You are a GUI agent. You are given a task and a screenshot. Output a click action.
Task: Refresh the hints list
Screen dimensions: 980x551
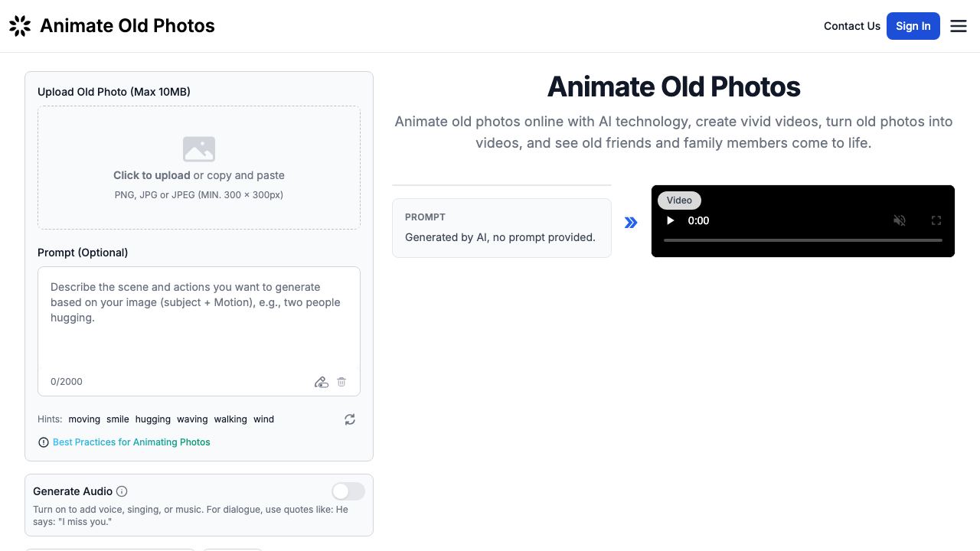point(350,419)
